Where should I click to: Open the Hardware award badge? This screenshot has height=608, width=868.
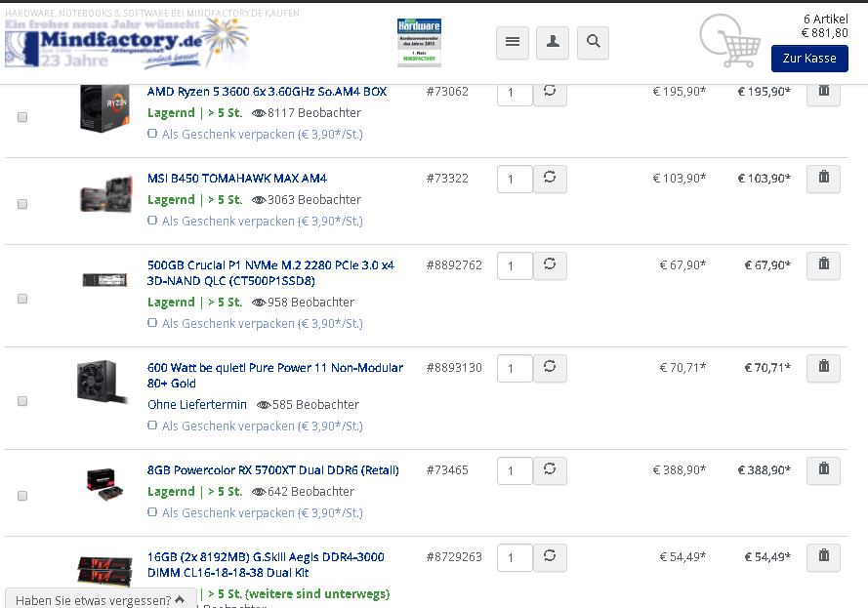(419, 43)
